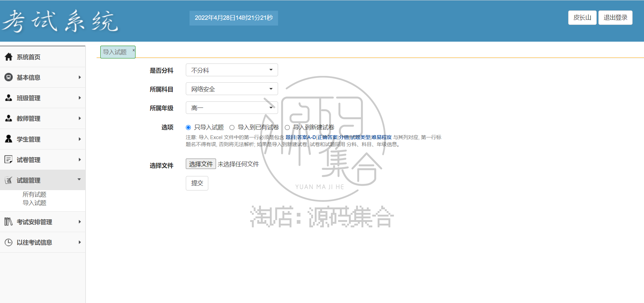This screenshot has width=644, height=303.
Task: Click the 以往考试信息 clock icon
Action: (x=9, y=242)
